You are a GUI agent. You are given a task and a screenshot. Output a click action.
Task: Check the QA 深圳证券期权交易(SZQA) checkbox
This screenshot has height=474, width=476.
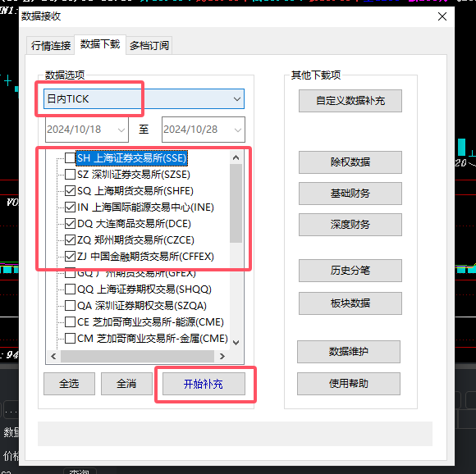(70, 305)
